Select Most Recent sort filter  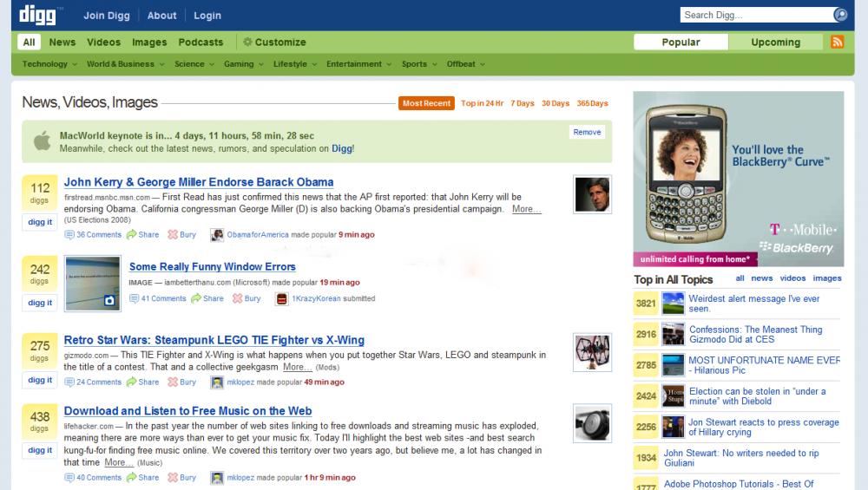click(426, 103)
